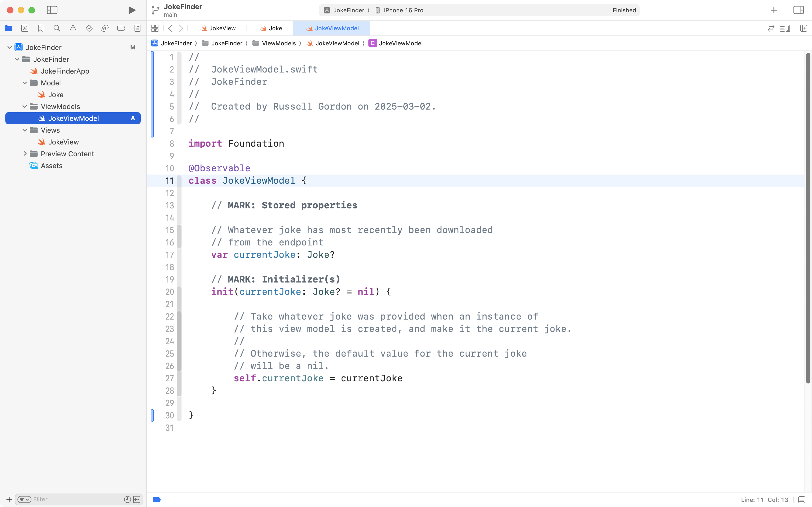Collapse the ViewModels folder
The height and width of the screenshot is (507, 812).
[x=24, y=107]
